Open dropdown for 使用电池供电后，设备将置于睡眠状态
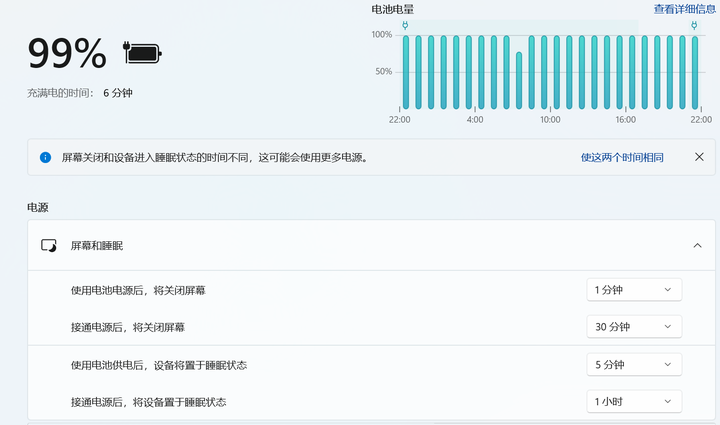The width and height of the screenshot is (720, 425). (x=634, y=364)
